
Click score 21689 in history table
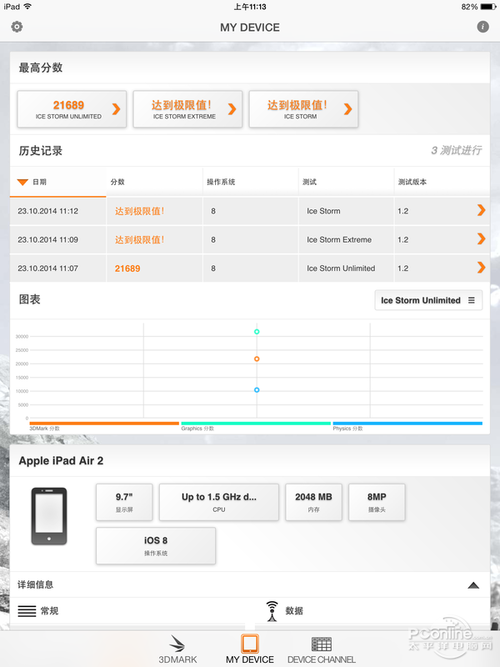(127, 268)
